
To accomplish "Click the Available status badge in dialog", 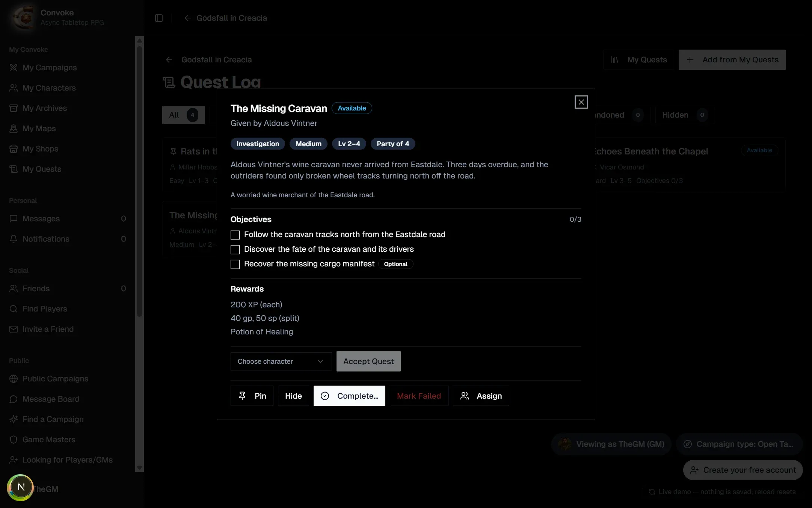I will (352, 108).
